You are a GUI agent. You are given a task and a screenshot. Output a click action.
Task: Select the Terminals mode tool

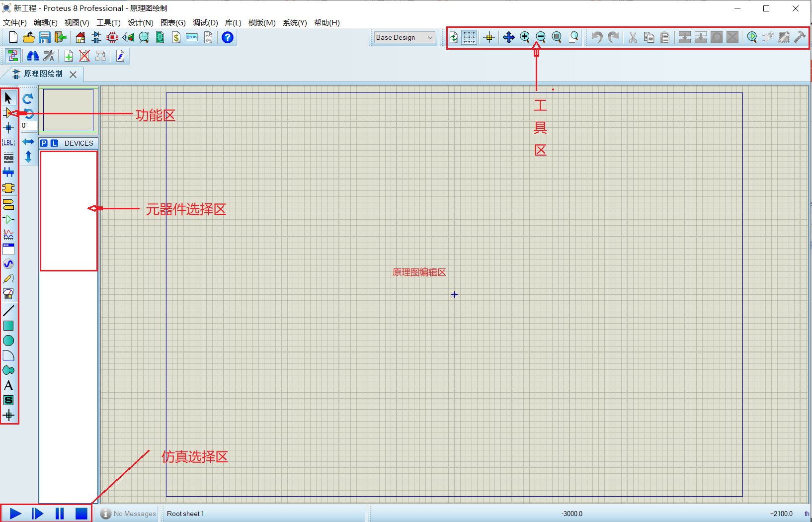point(8,204)
